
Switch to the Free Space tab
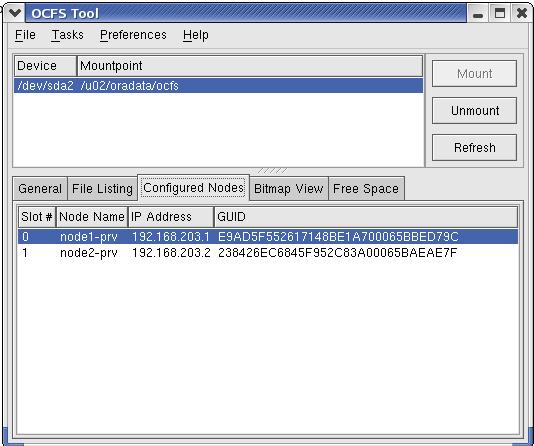366,189
